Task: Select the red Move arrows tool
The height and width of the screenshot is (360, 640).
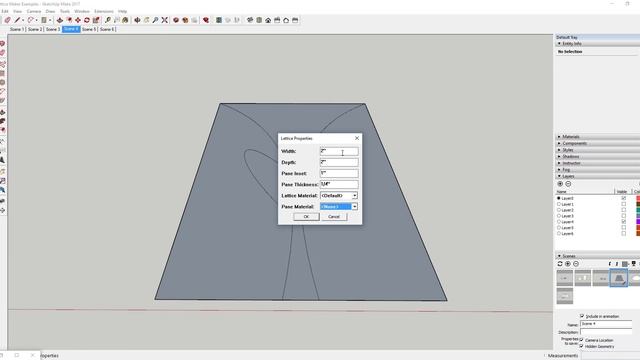Action: pos(78,20)
